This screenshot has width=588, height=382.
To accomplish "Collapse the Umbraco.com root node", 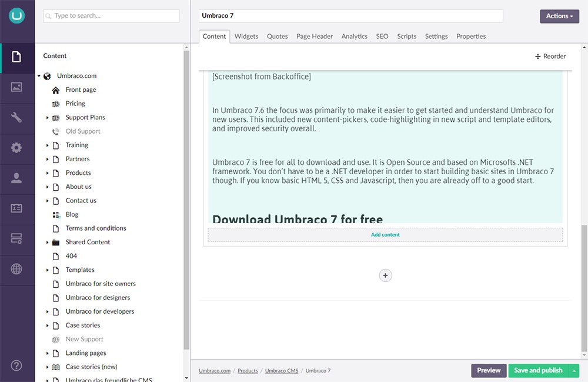I will coord(39,76).
